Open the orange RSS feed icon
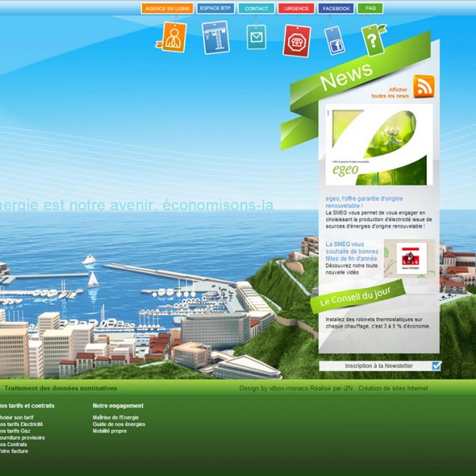 (424, 86)
